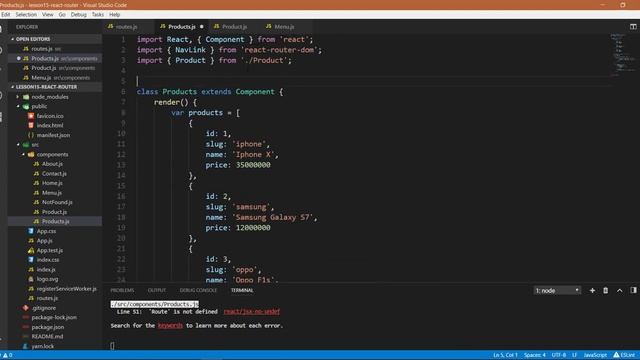The width and height of the screenshot is (640, 360).
Task: Switch to the Output panel tab
Action: 157,290
